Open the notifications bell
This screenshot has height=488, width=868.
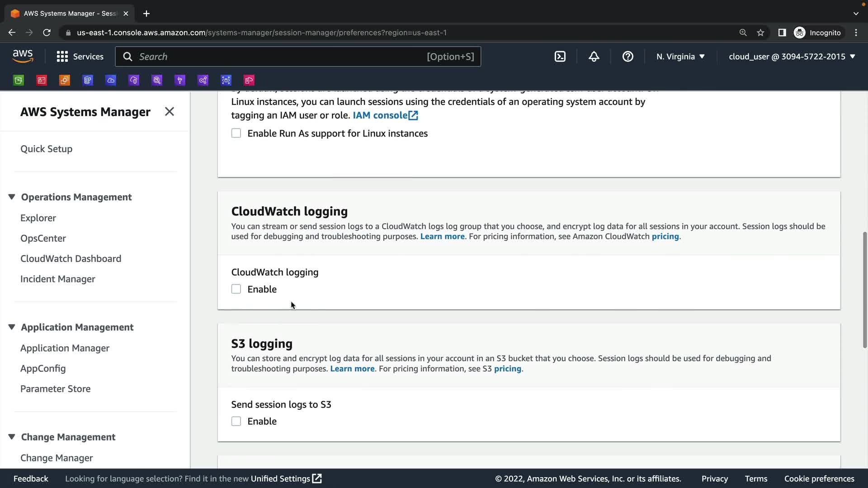pyautogui.click(x=594, y=56)
